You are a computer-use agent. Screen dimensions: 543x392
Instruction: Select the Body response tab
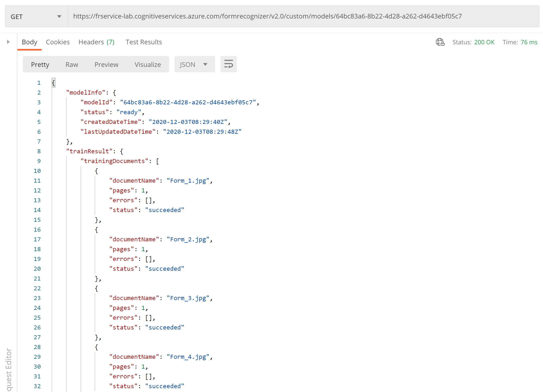pos(29,42)
